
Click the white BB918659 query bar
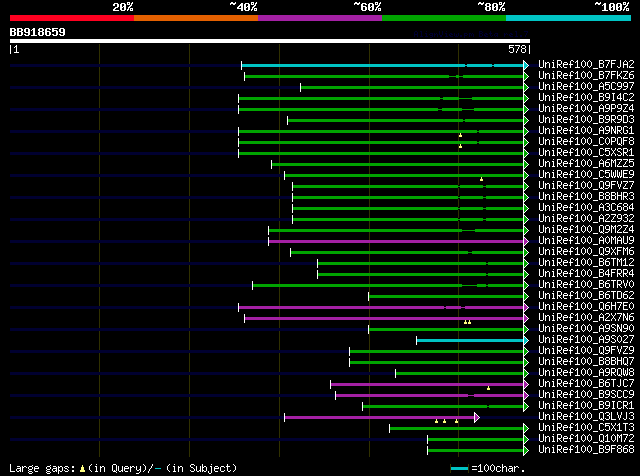(270, 41)
